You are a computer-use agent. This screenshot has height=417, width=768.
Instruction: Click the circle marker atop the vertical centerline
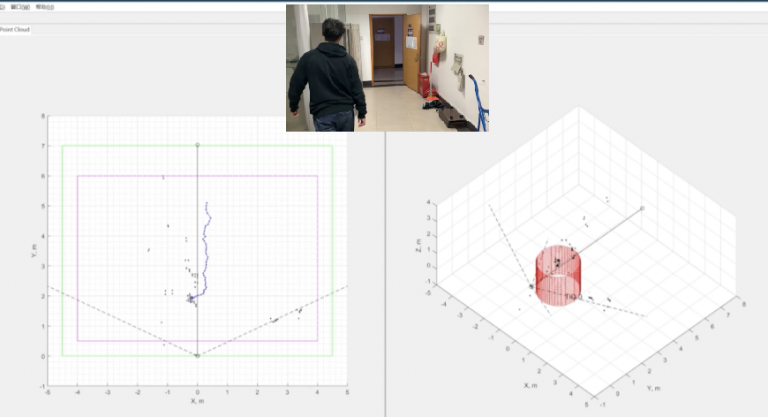197,145
